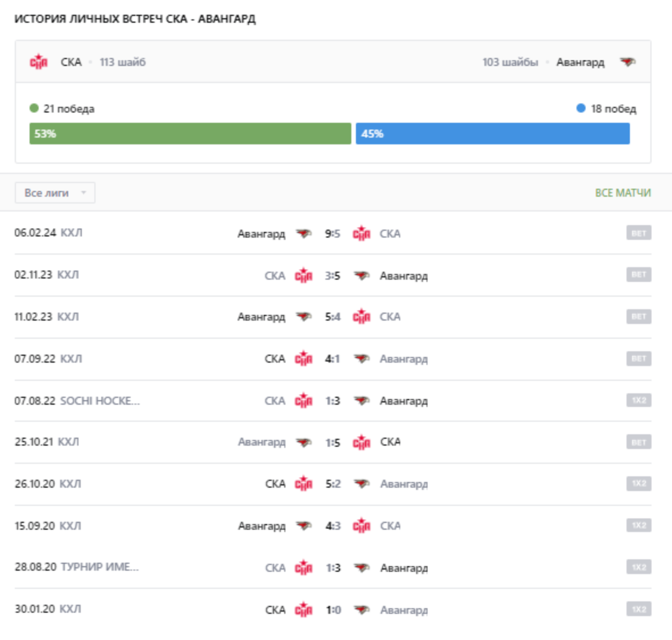672x640 pixels.
Task: Click the 1X2 badge for the 30.01.20 match
Action: (638, 609)
